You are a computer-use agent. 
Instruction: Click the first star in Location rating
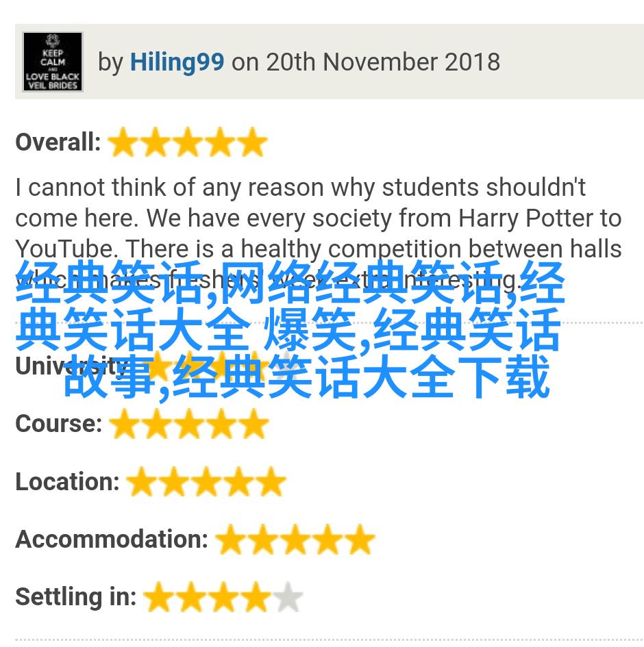[142, 481]
